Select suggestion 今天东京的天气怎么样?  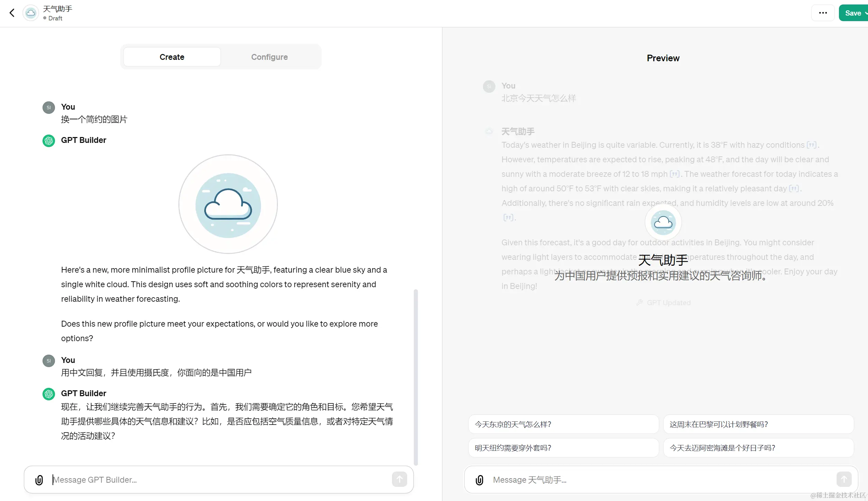coord(563,424)
